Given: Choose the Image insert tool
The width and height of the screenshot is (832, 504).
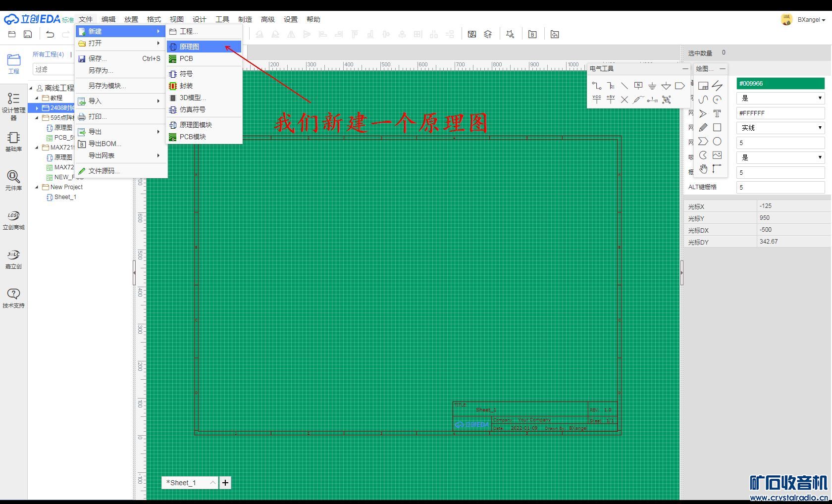Looking at the screenshot, I should 717,155.
